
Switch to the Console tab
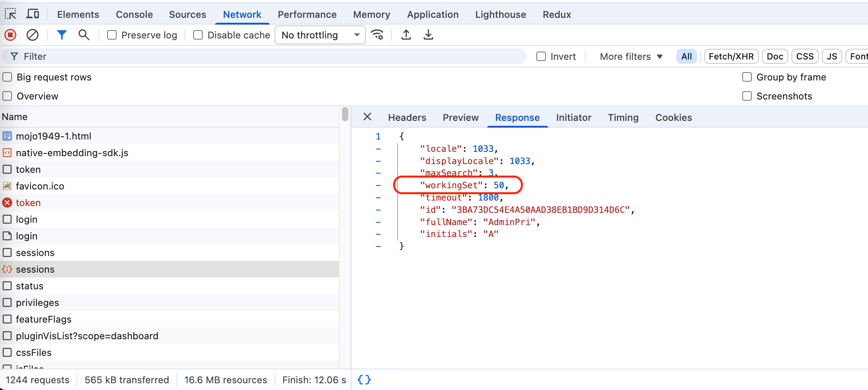coord(134,15)
